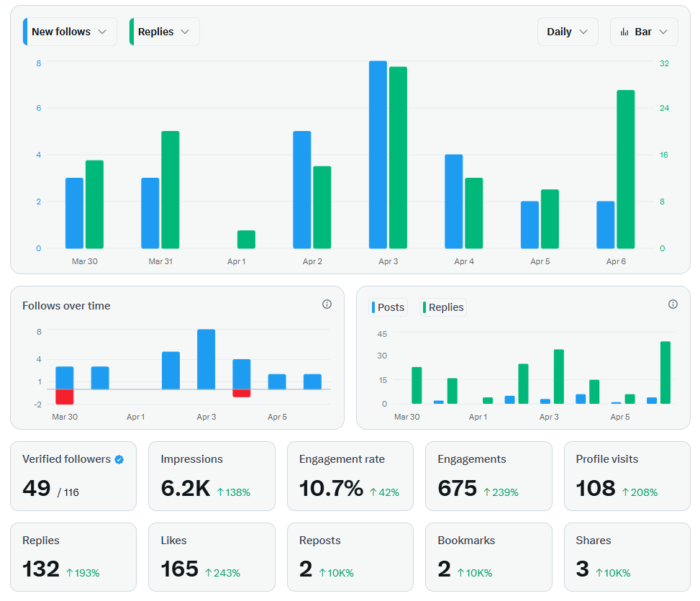Open the Bar chart type selector
700x601 pixels.
pyautogui.click(x=644, y=31)
